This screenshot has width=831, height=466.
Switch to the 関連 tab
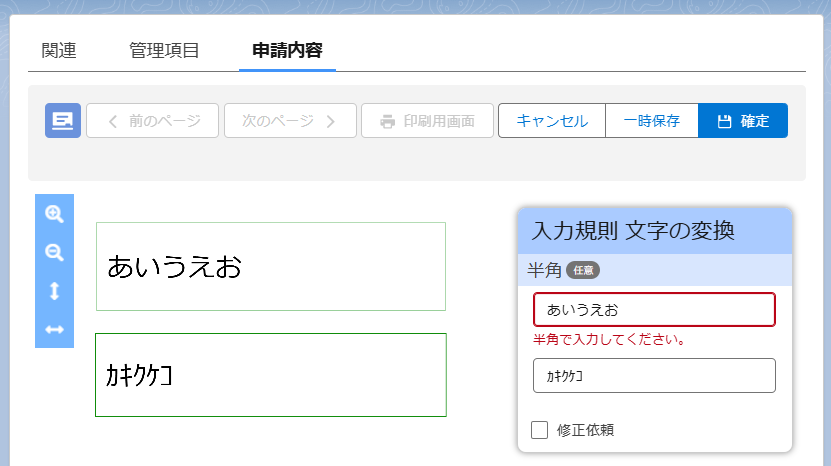click(x=59, y=50)
